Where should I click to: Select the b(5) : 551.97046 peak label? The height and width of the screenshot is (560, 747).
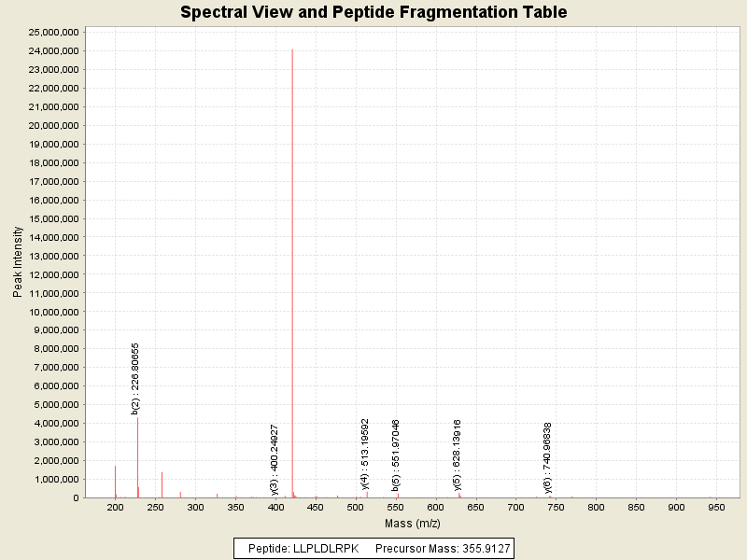396,455
